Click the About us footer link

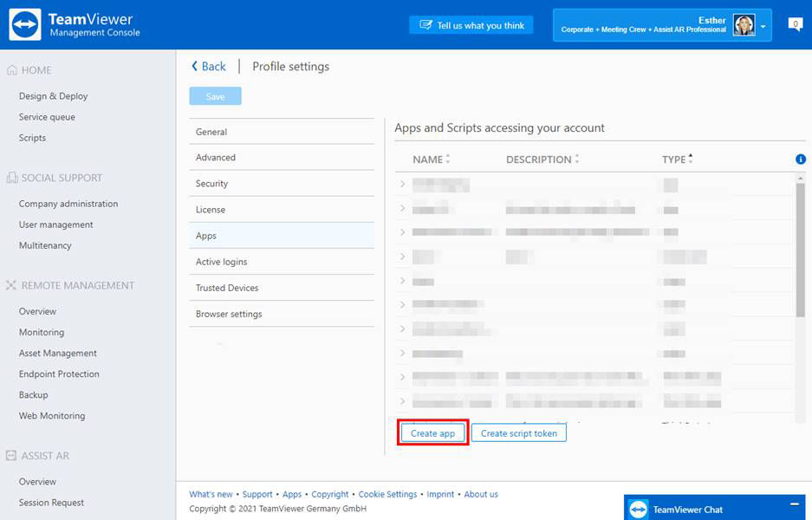point(481,494)
